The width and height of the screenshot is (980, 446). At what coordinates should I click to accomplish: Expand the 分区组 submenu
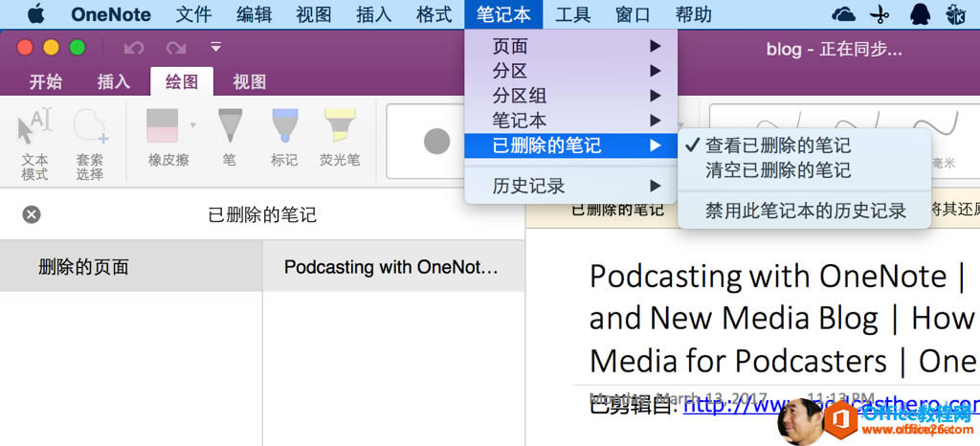tap(571, 96)
